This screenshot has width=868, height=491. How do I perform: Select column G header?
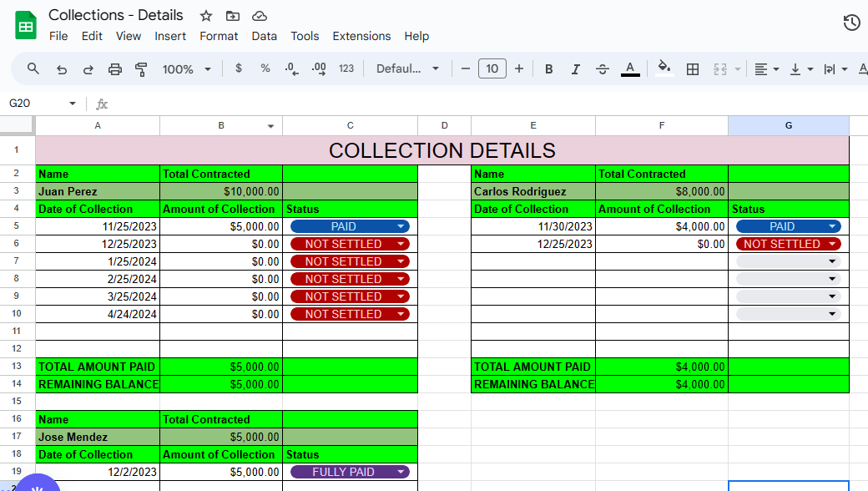[x=788, y=125]
